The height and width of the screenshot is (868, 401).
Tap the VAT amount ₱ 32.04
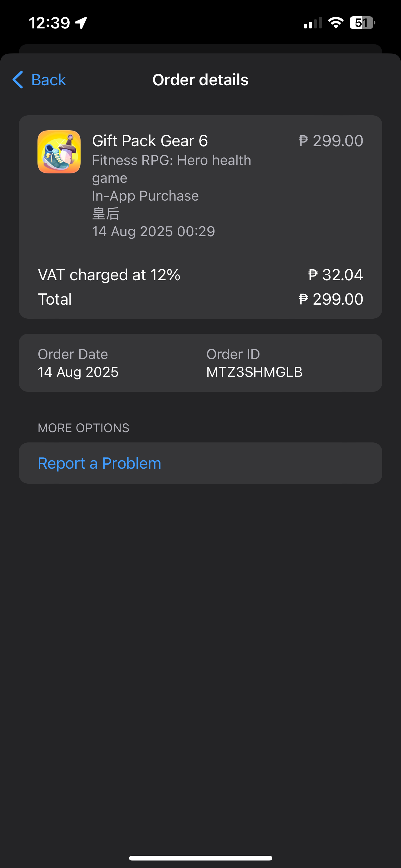pos(336,275)
